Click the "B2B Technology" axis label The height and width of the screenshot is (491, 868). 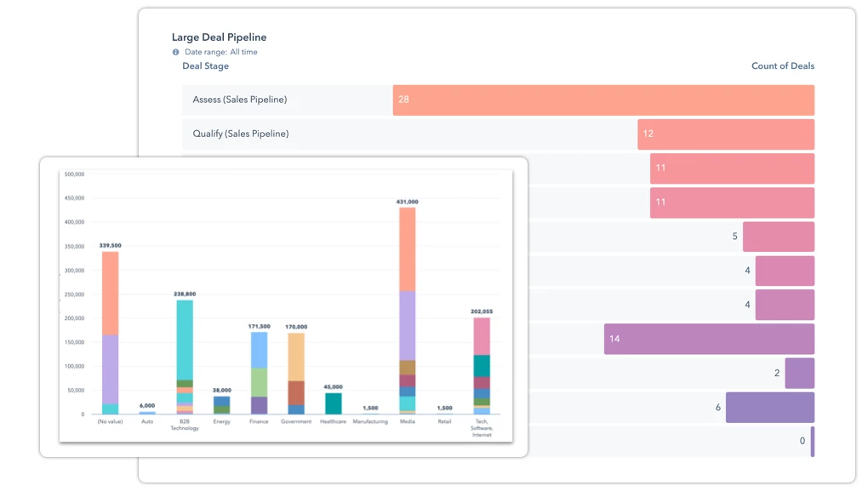[185, 425]
